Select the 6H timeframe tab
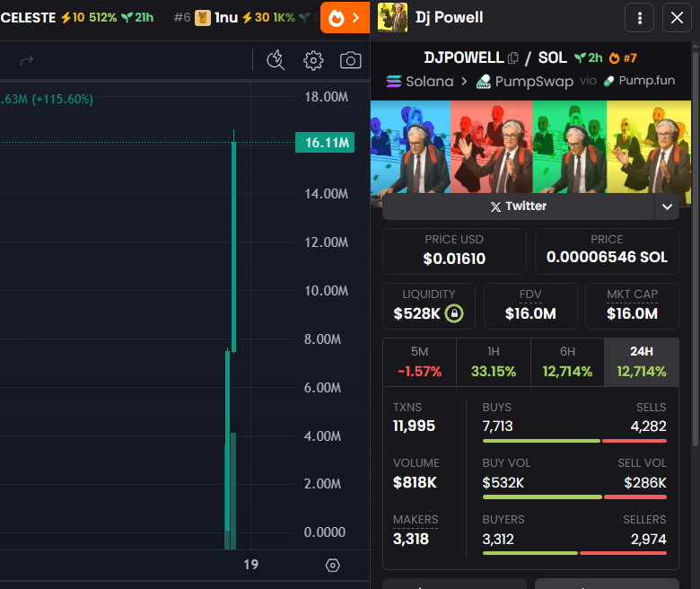Screen dimensions: 700x589 pyautogui.click(x=567, y=362)
